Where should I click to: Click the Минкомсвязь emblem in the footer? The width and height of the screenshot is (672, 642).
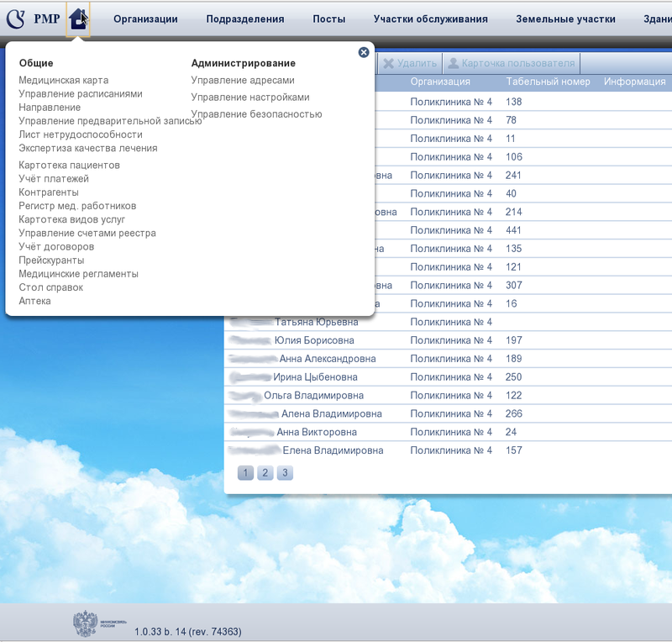click(x=86, y=624)
